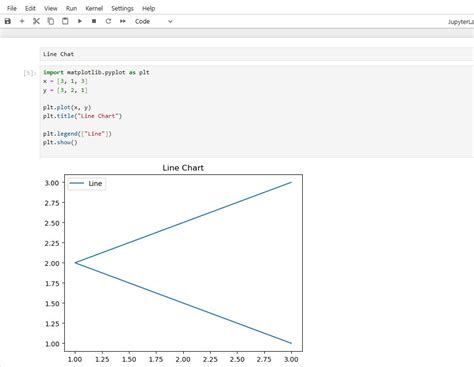Click x-axis tick label 1.00
The height and width of the screenshot is (367, 474).
pos(75,359)
